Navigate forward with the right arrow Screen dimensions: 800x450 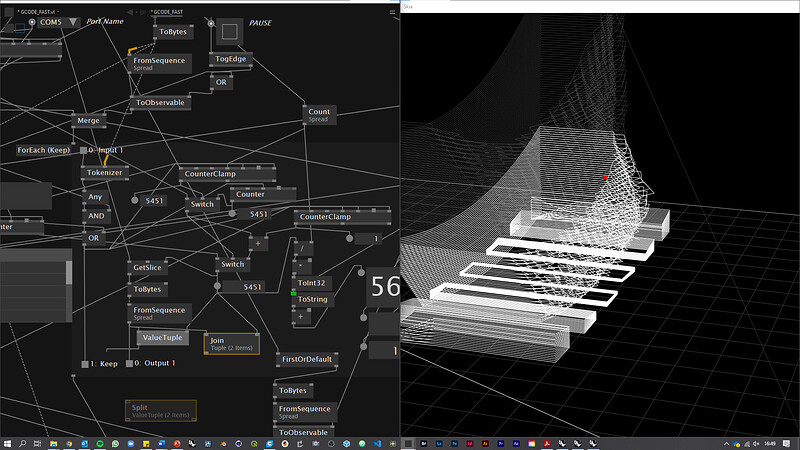(x=142, y=12)
